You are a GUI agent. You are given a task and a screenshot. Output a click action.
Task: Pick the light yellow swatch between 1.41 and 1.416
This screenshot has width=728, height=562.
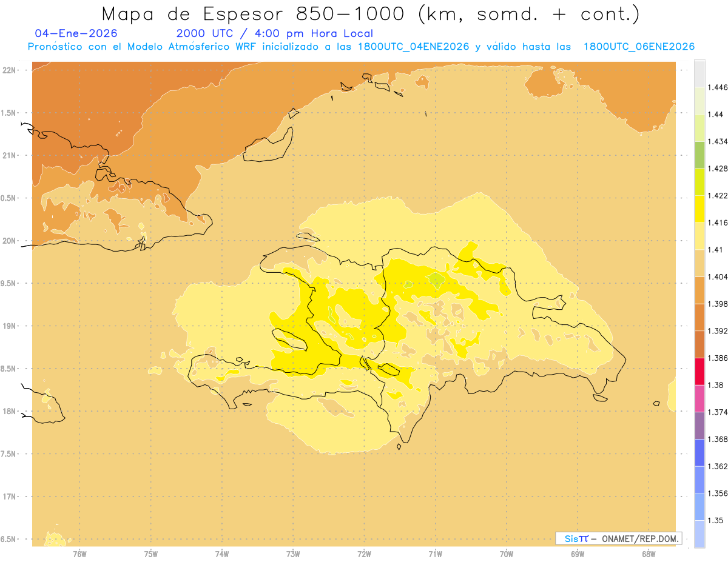pos(699,236)
